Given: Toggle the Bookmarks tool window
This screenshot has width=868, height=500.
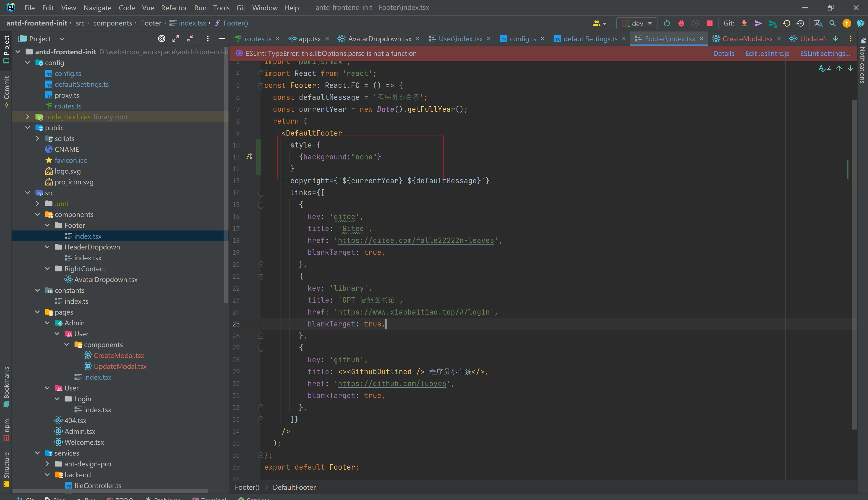Looking at the screenshot, I should pyautogui.click(x=6, y=387).
